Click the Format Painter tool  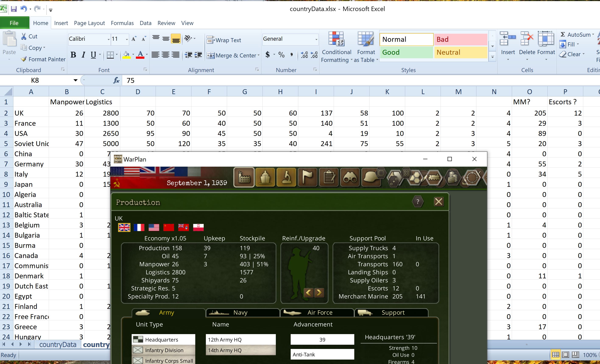[43, 59]
